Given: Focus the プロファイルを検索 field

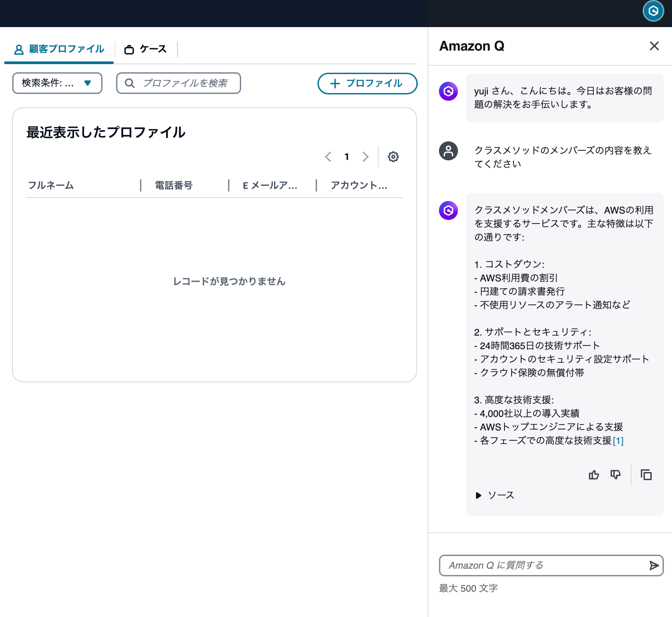Looking at the screenshot, I should pyautogui.click(x=178, y=83).
